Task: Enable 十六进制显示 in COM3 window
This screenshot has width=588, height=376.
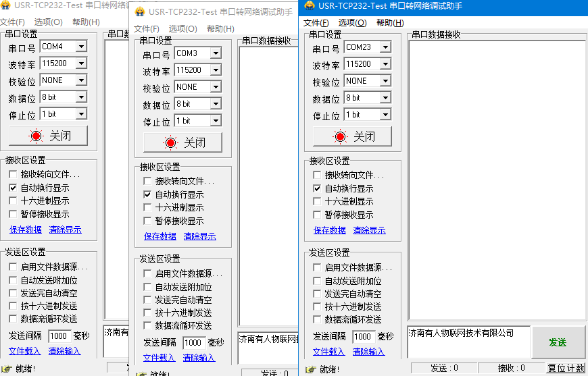Action: tap(148, 207)
